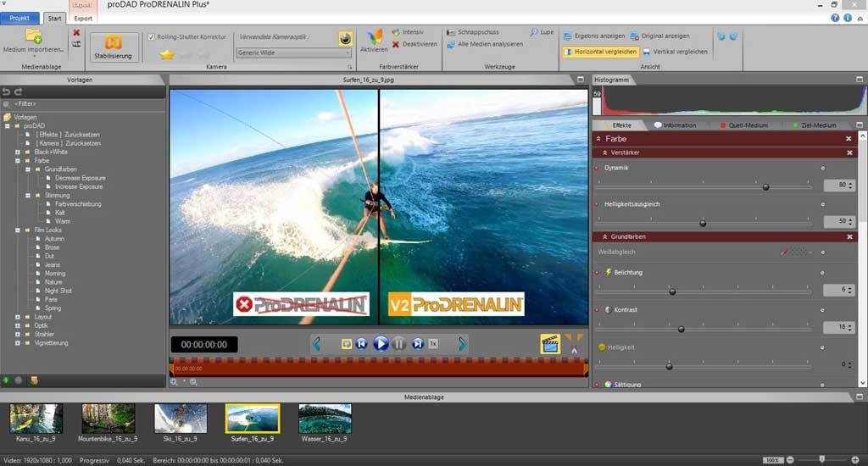Close the Farbe section with its X

tap(849, 139)
